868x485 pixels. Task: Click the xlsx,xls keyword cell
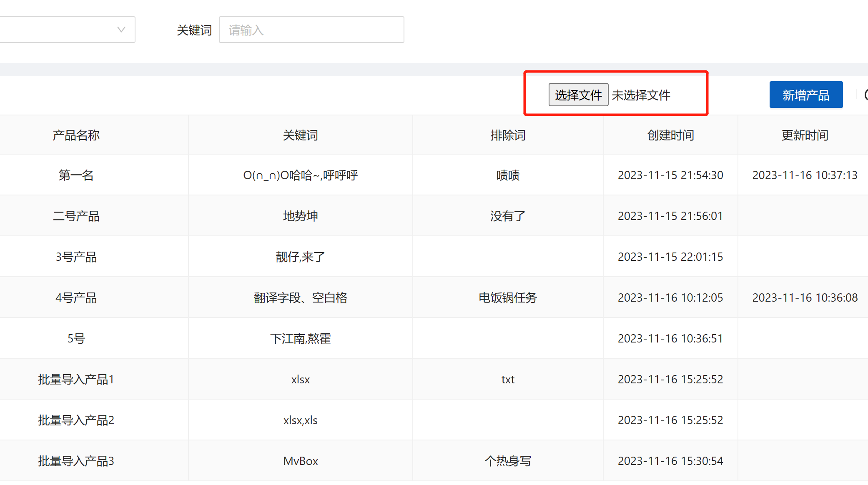[300, 420]
